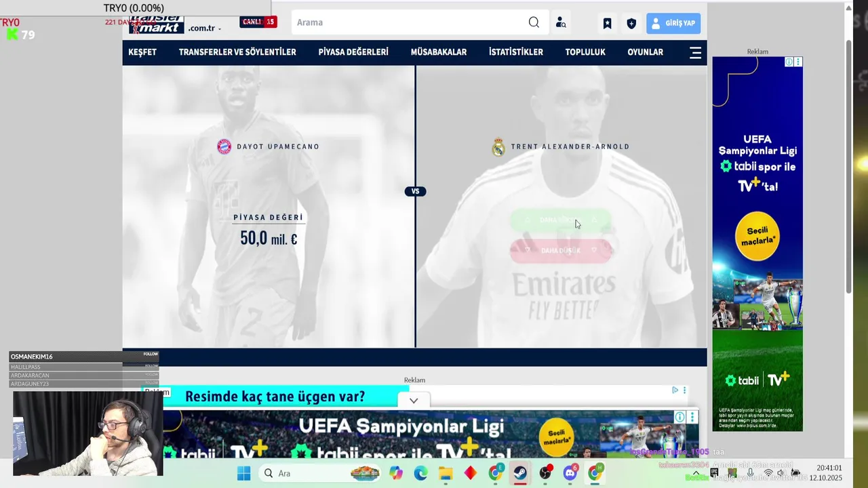Open Copilot from the taskbar

click(x=396, y=473)
